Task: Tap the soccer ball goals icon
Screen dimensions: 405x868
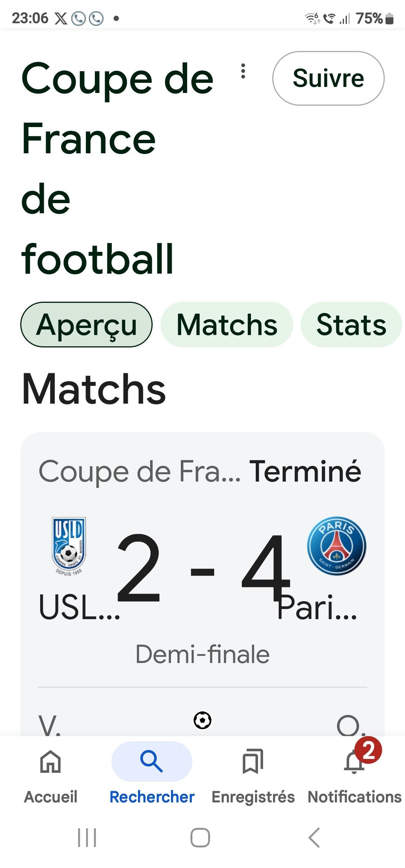Action: 202,720
